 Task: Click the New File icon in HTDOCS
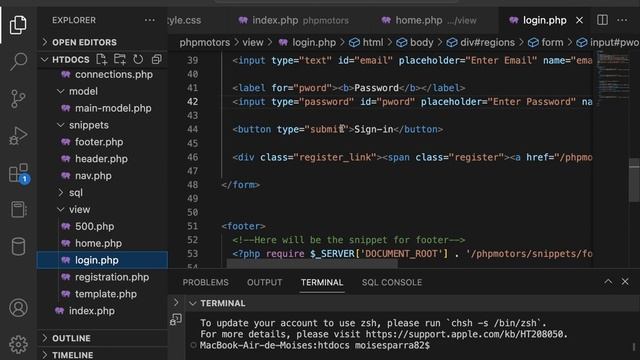[x=101, y=60]
